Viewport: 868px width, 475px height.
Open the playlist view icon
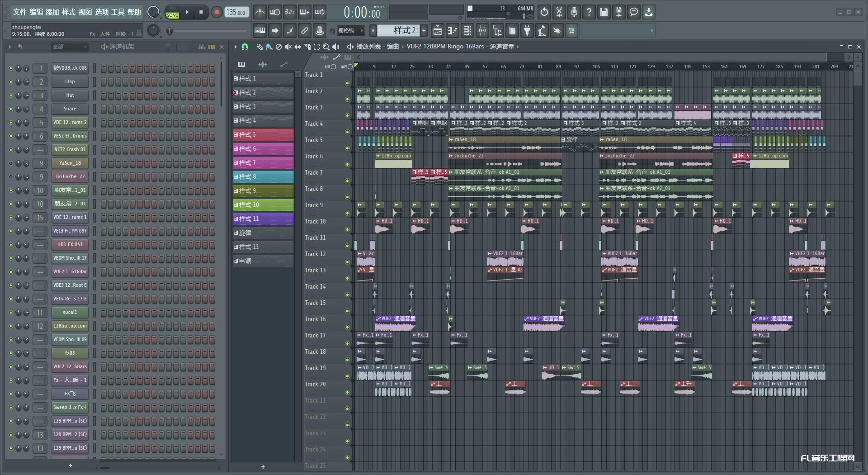point(438,31)
